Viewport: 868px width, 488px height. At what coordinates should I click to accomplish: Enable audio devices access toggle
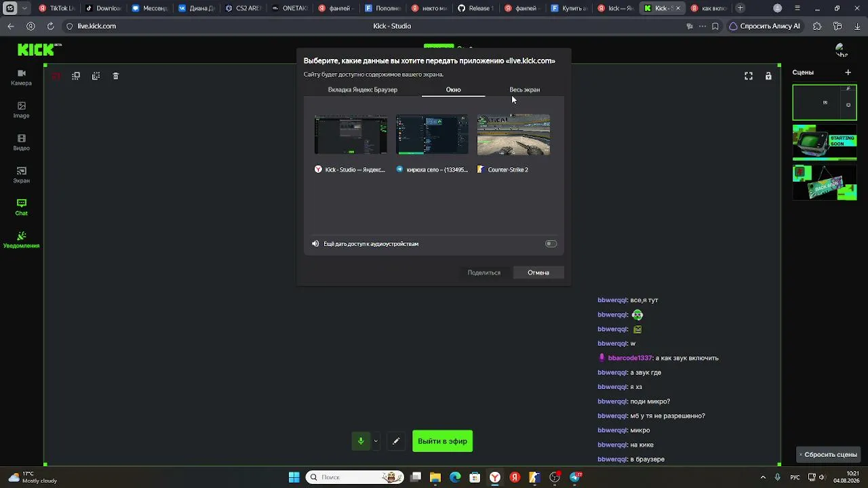(551, 244)
